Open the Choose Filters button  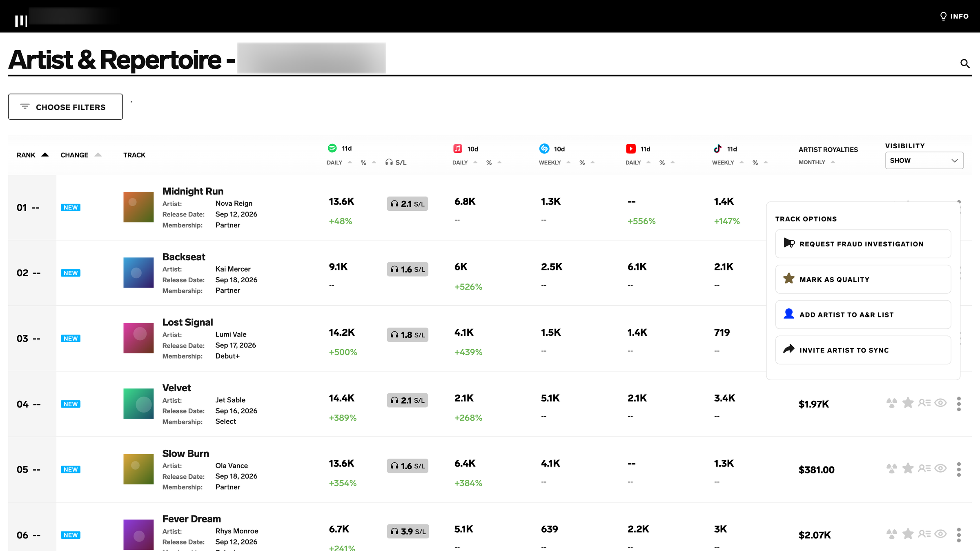65,107
